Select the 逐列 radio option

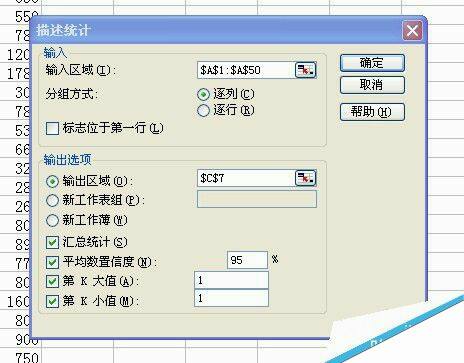203,94
